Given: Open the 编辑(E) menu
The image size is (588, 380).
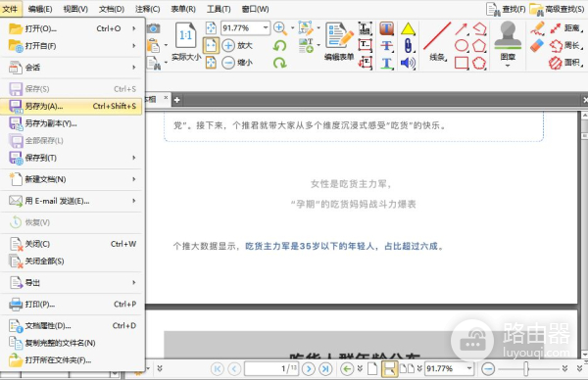Looking at the screenshot, I should (40, 9).
